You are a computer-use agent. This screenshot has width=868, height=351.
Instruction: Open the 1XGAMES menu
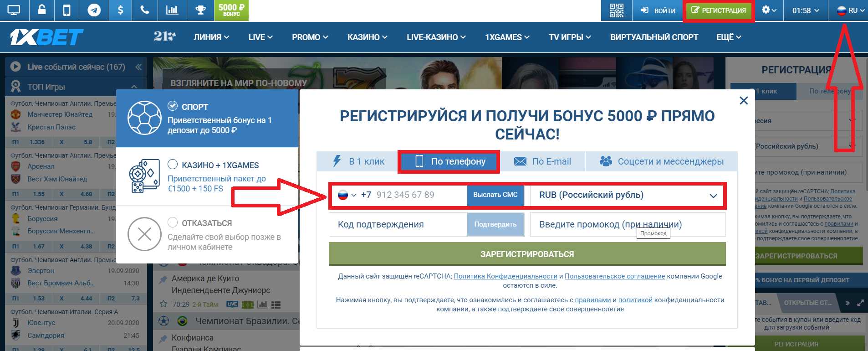[507, 37]
